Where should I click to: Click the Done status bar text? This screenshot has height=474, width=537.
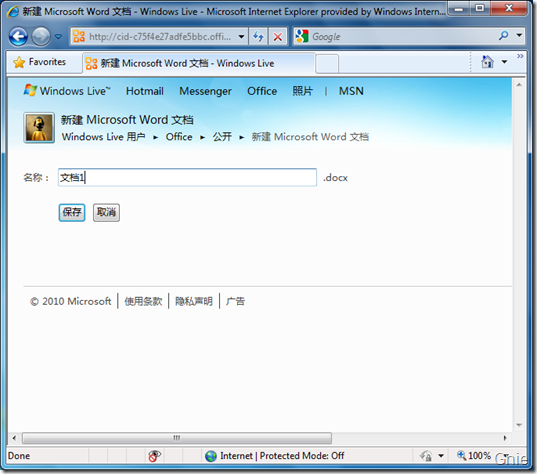(19, 456)
